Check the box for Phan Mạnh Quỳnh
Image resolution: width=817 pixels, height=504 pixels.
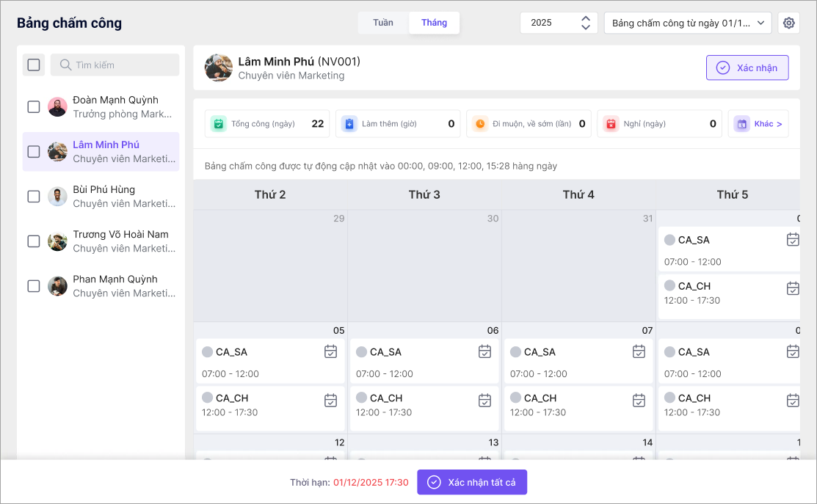tap(33, 286)
